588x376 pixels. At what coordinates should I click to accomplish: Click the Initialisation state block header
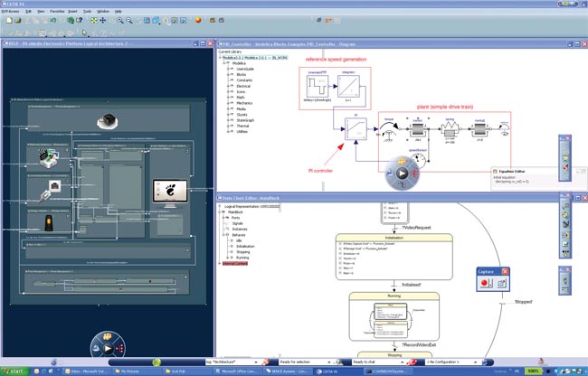[x=394, y=238]
